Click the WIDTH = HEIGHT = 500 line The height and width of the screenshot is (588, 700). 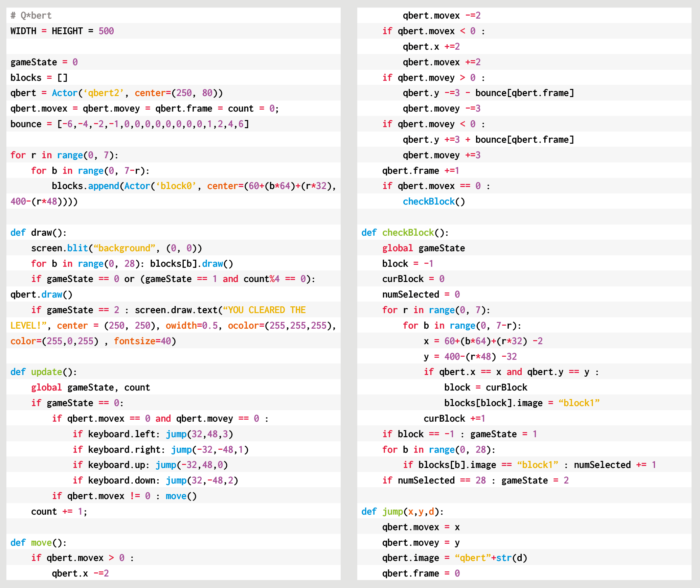tap(62, 31)
